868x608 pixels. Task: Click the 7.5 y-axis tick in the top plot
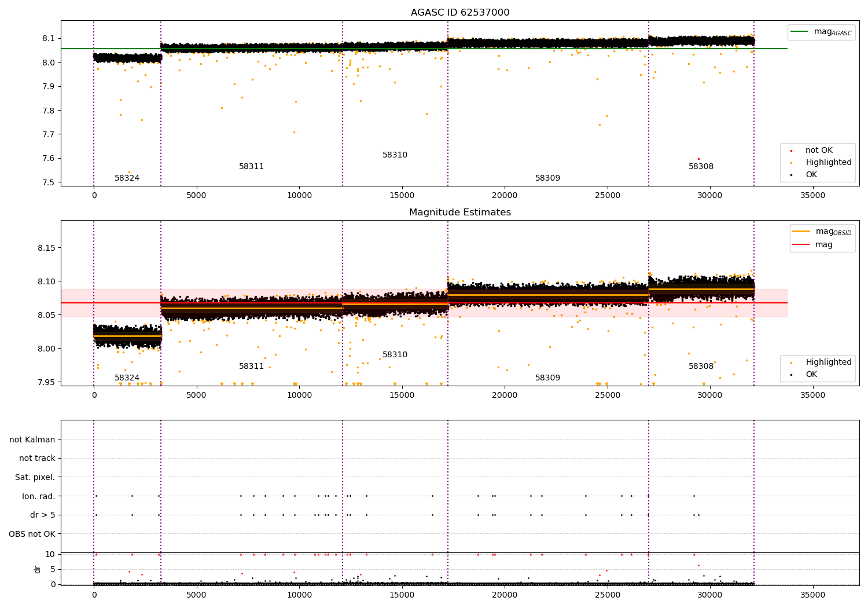[49, 182]
